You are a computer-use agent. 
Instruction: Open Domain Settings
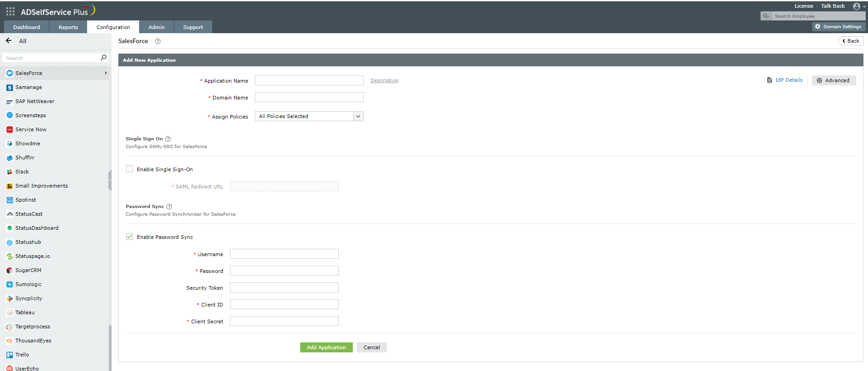[x=838, y=27]
